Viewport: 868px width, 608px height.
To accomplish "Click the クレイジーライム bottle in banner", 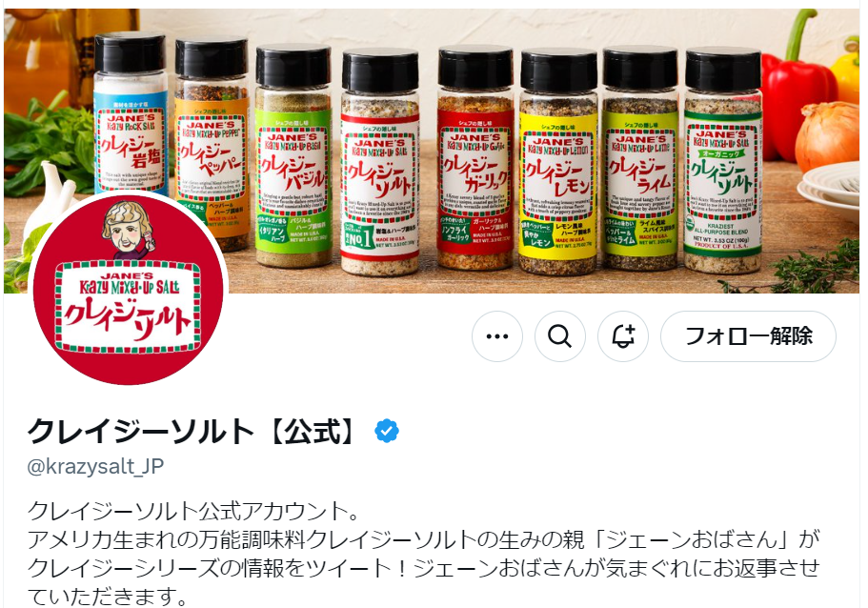I will (640, 159).
